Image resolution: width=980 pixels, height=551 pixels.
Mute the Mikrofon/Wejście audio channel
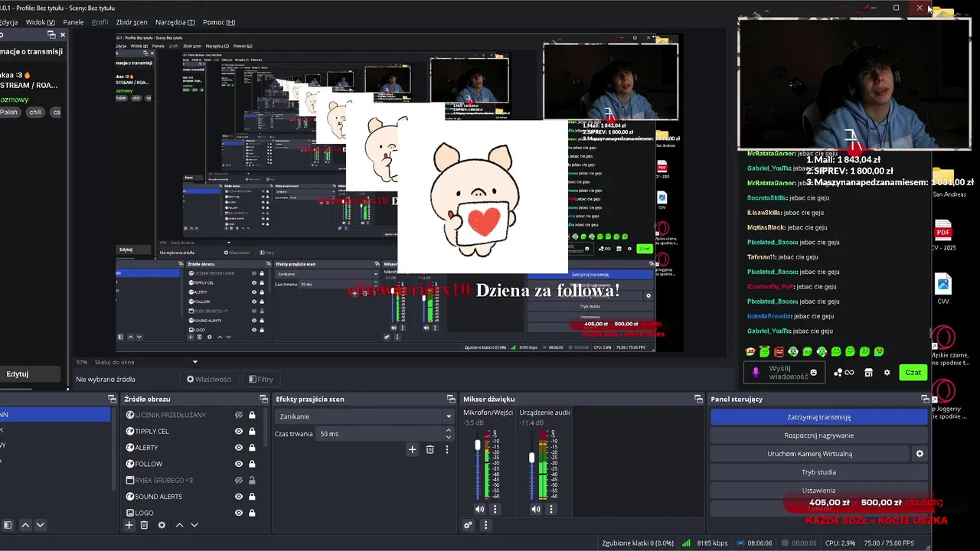[x=479, y=509]
